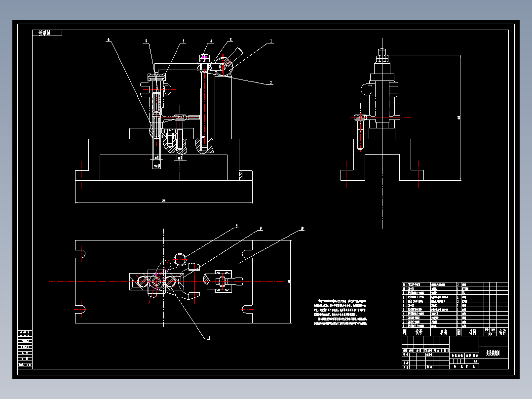Click row 11 number cell in parts list

tap(404, 284)
